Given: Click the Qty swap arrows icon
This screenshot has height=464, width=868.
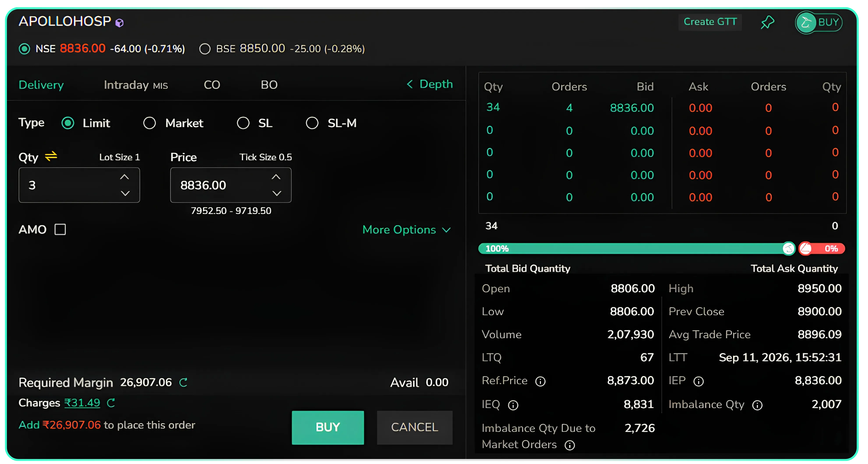Looking at the screenshot, I should (51, 156).
